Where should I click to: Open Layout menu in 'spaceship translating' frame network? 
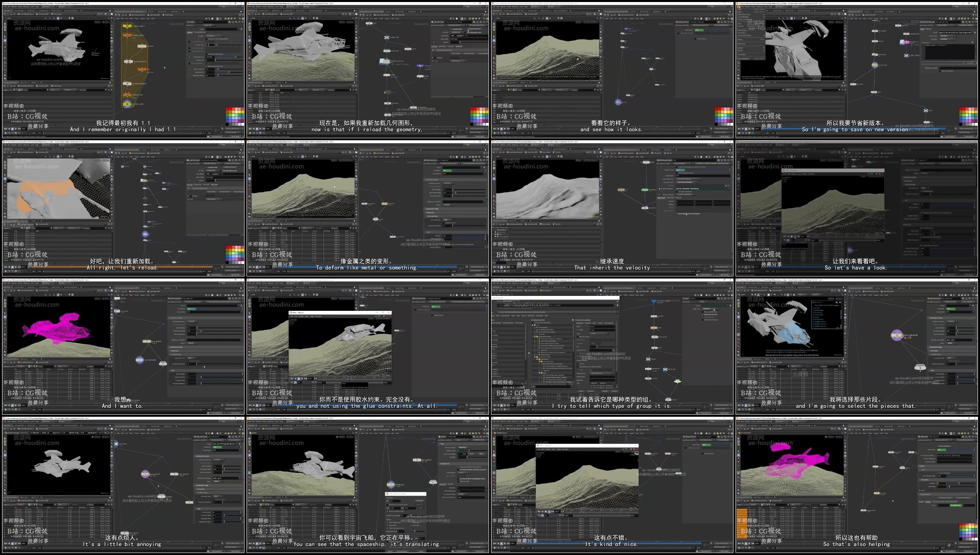[x=387, y=433]
